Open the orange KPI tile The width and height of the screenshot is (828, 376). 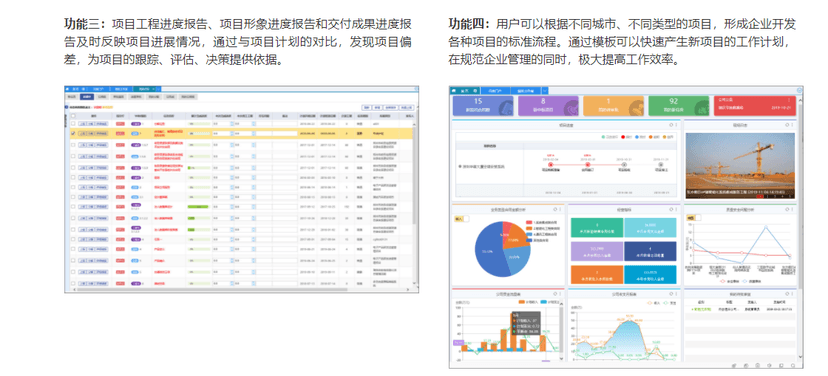597,275
